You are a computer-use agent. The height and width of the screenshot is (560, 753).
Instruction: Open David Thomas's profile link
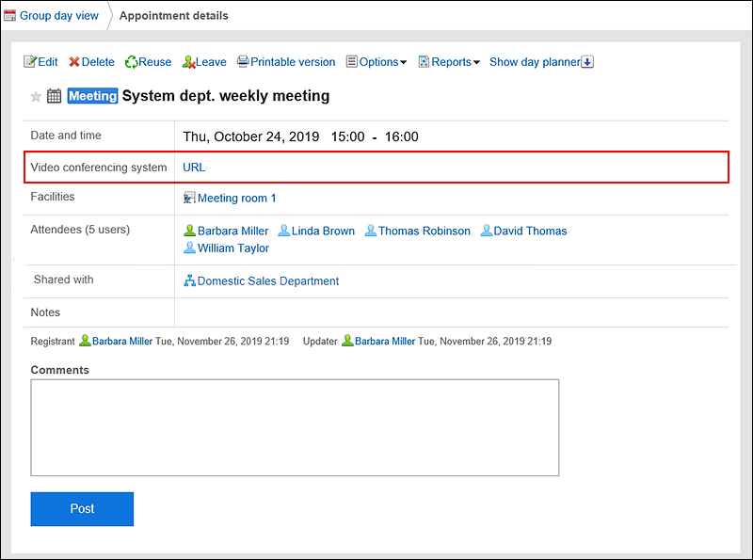[530, 231]
